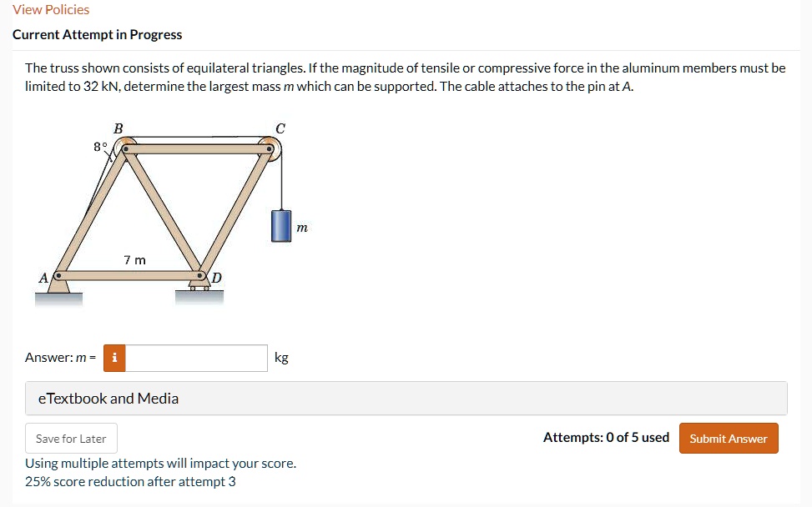Image resolution: width=812 pixels, height=507 pixels.
Task: Expand the eTextbook and Media section
Action: (108, 398)
